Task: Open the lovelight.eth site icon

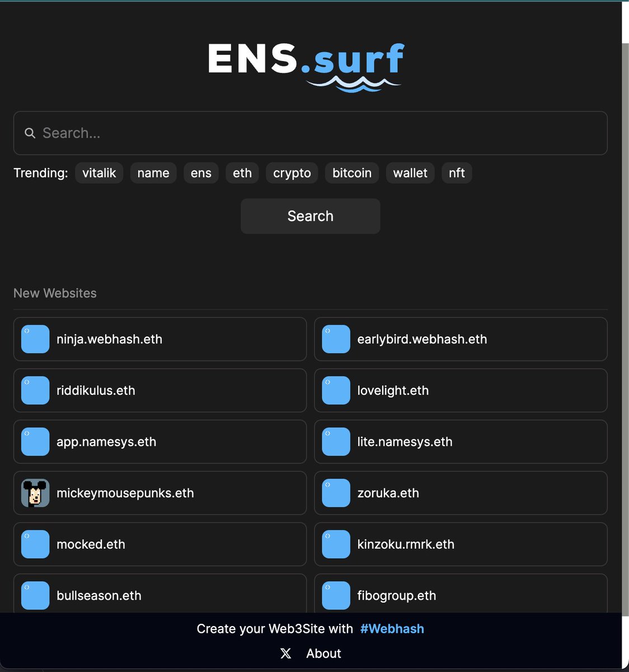Action: click(336, 390)
